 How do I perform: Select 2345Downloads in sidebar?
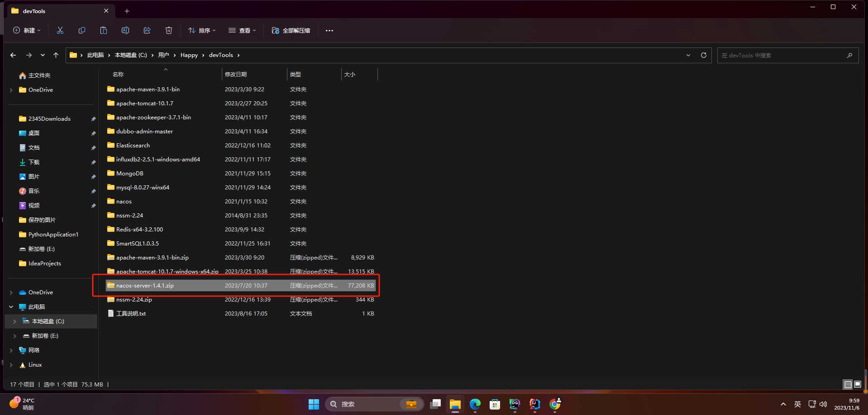tap(49, 119)
